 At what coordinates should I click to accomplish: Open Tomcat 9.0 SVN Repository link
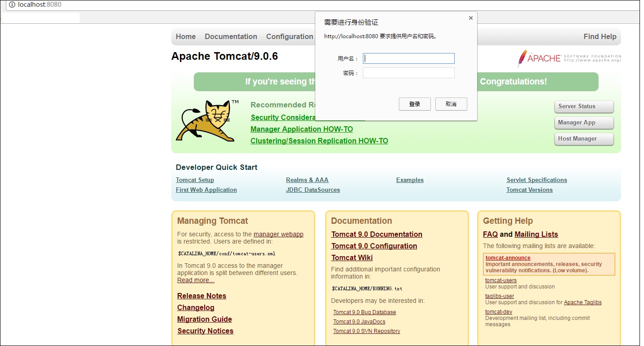367,331
